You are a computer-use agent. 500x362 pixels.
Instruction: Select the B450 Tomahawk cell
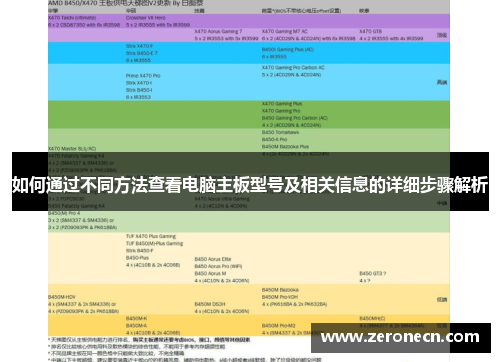tap(280, 132)
